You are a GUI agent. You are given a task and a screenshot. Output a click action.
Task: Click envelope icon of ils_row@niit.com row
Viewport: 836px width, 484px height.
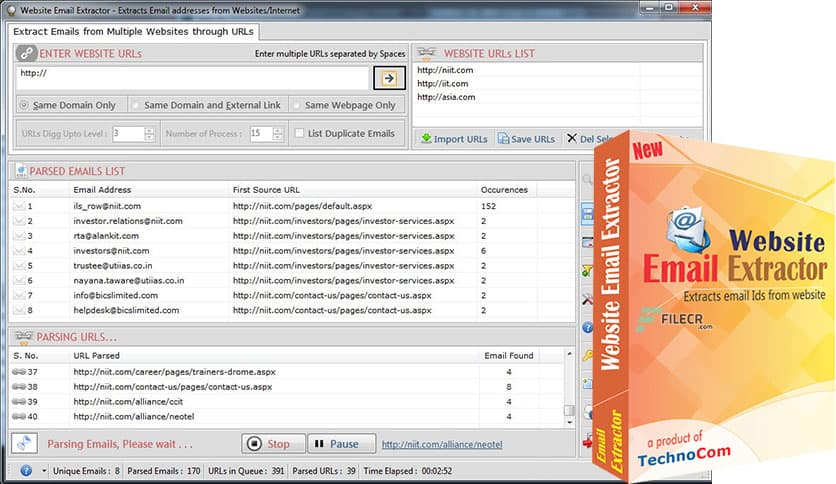click(x=19, y=206)
